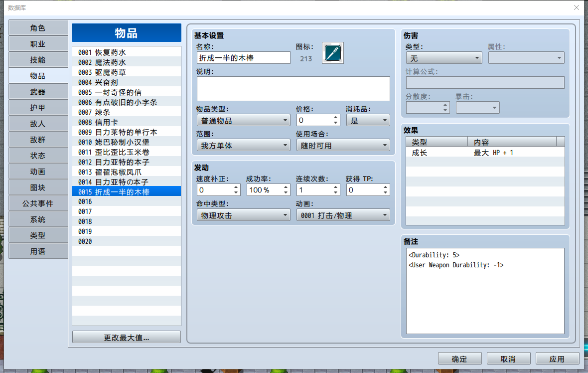Viewport: 588px width, 373px height.
Task: Switch to the 技能 tab
Action: pyautogui.click(x=38, y=60)
